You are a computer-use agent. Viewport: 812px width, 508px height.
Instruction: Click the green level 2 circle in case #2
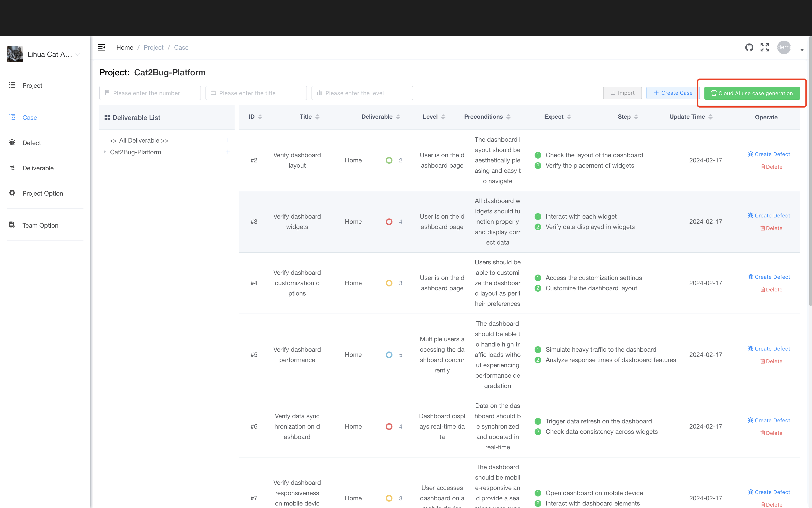pos(389,160)
